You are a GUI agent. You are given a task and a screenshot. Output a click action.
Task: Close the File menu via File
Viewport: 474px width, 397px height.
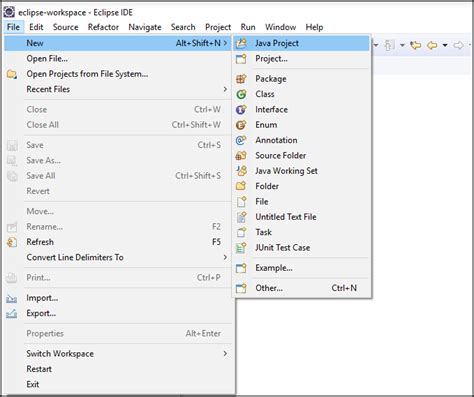click(13, 27)
